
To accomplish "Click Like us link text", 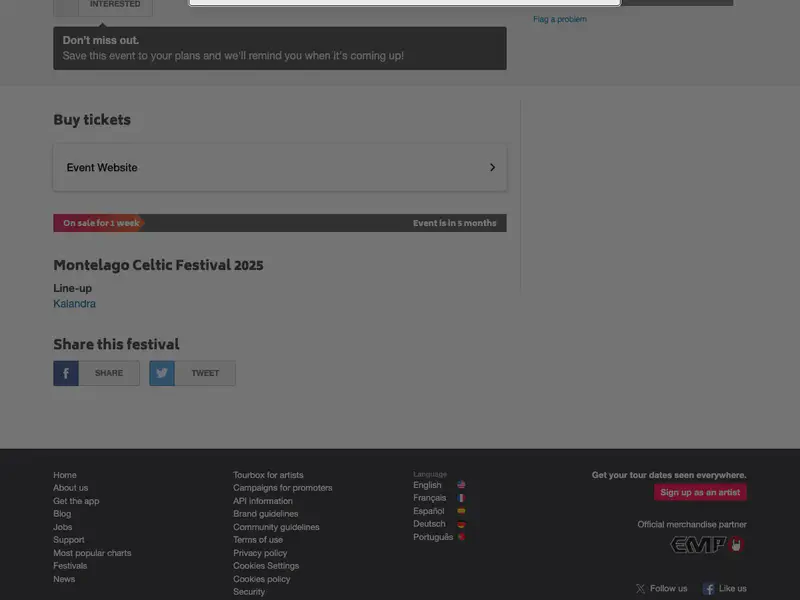I will click(x=733, y=589).
